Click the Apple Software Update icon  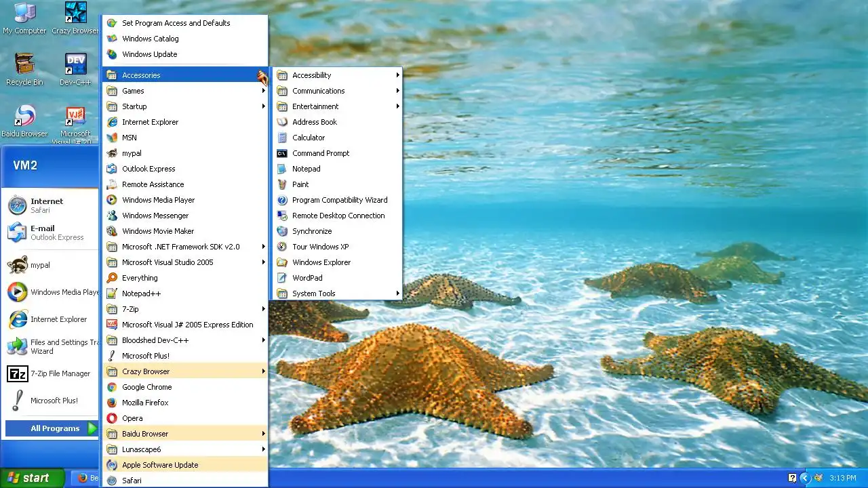tap(112, 465)
